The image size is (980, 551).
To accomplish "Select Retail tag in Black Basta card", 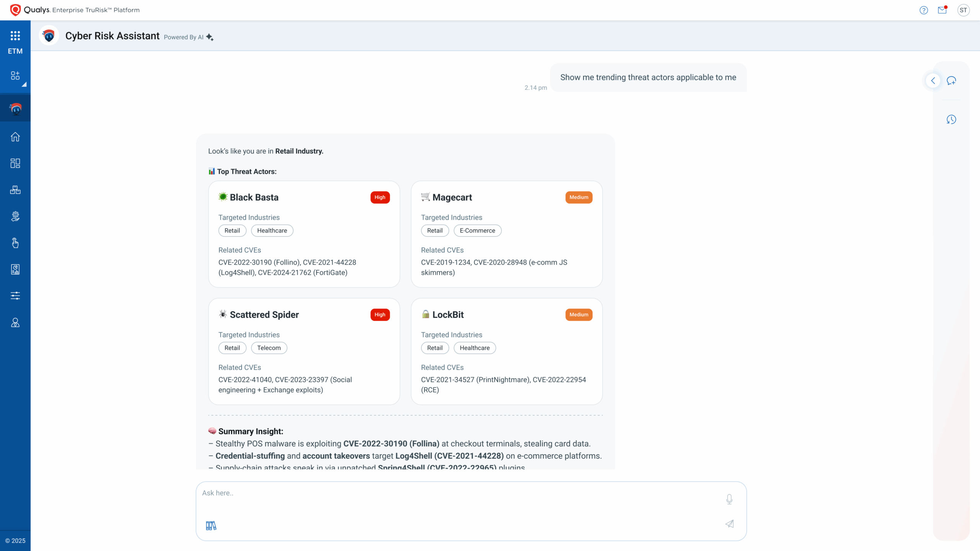I will click(x=232, y=231).
